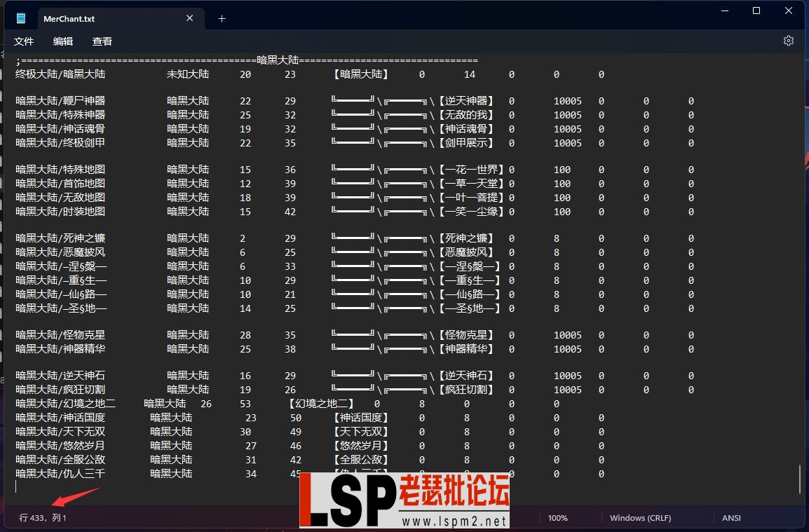Image resolution: width=809 pixels, height=532 pixels.
Task: Click label 【全服公敌】
Action: [361, 459]
